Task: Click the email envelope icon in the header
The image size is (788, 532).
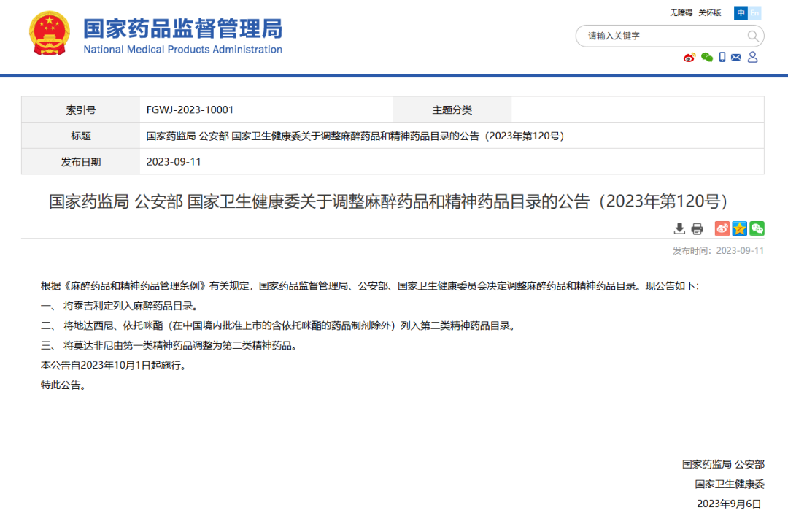Action: [x=735, y=56]
